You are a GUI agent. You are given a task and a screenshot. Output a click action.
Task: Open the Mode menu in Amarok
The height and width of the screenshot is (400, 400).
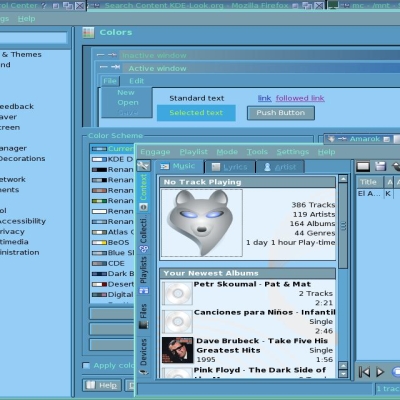coord(227,152)
